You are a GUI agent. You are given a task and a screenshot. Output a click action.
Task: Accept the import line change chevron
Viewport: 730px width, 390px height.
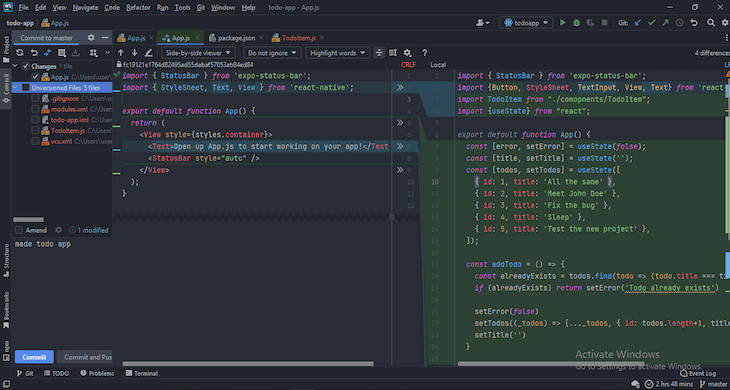tap(399, 87)
